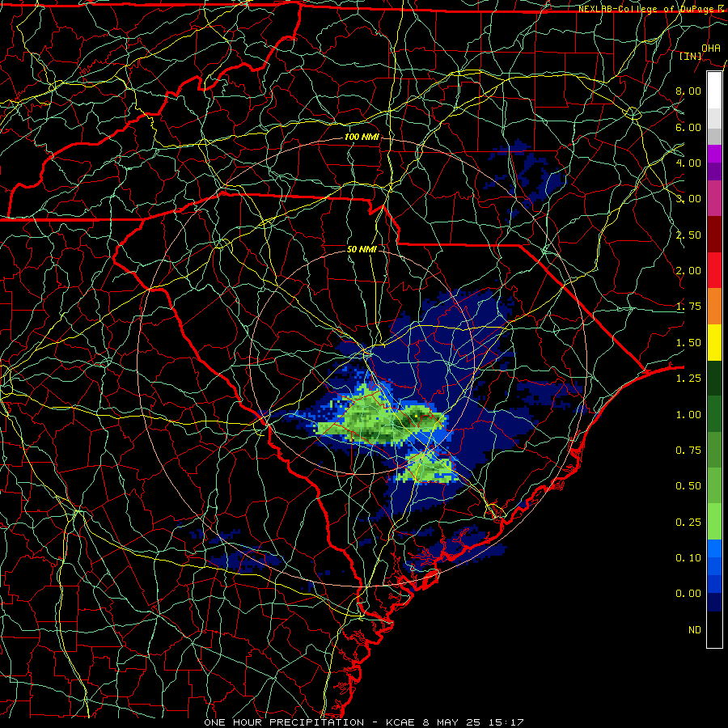This screenshot has height=728, width=728.
Task: Click the 1.50 legend value
Action: pyautogui.click(x=688, y=343)
